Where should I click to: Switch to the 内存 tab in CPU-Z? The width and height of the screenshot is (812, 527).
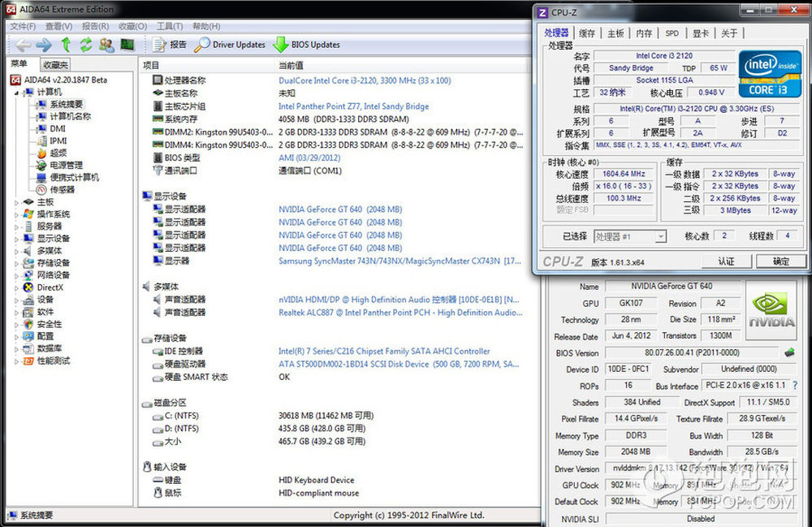click(x=644, y=33)
